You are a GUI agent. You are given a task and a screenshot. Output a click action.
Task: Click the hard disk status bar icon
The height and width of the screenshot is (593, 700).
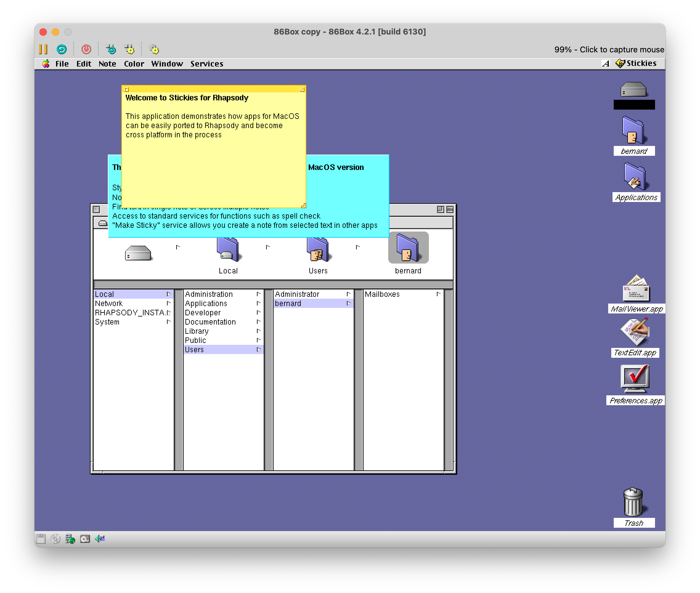85,539
